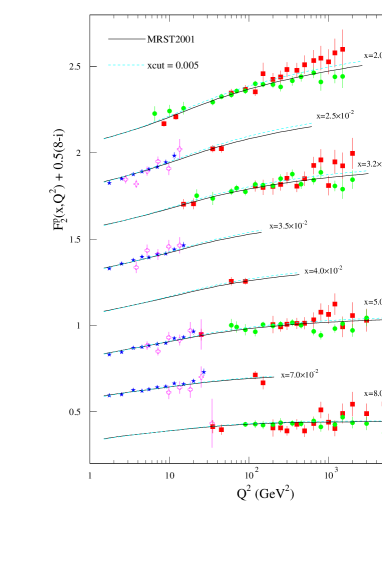This screenshot has width=382, height=561.
Task: Click the 10² x-axis tick label
Action: click(251, 475)
